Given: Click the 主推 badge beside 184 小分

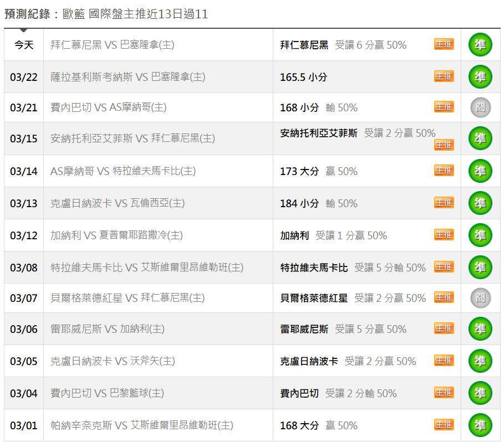Looking at the screenshot, I should click(x=444, y=203).
